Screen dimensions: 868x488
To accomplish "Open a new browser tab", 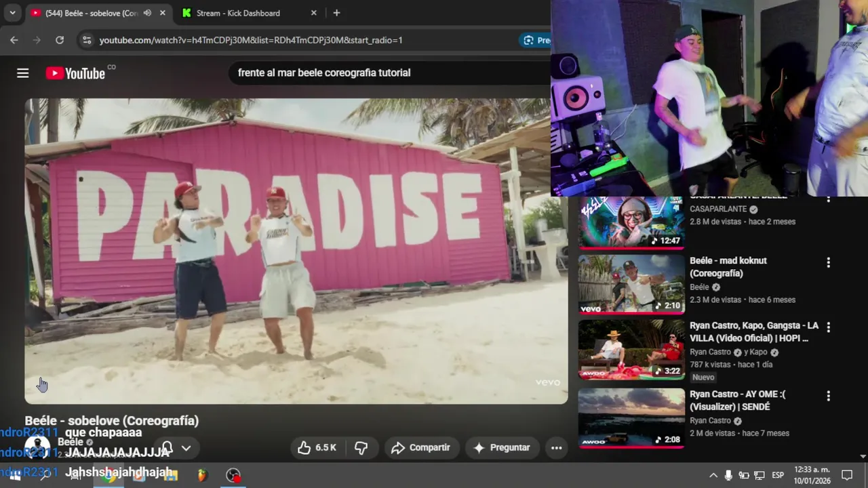I will click(336, 13).
